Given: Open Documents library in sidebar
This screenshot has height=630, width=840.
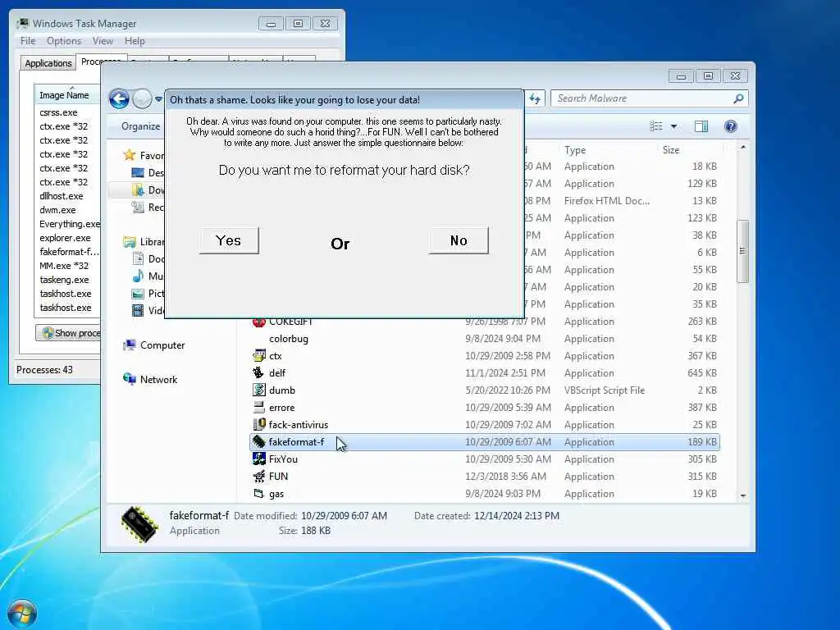Looking at the screenshot, I should [148, 258].
